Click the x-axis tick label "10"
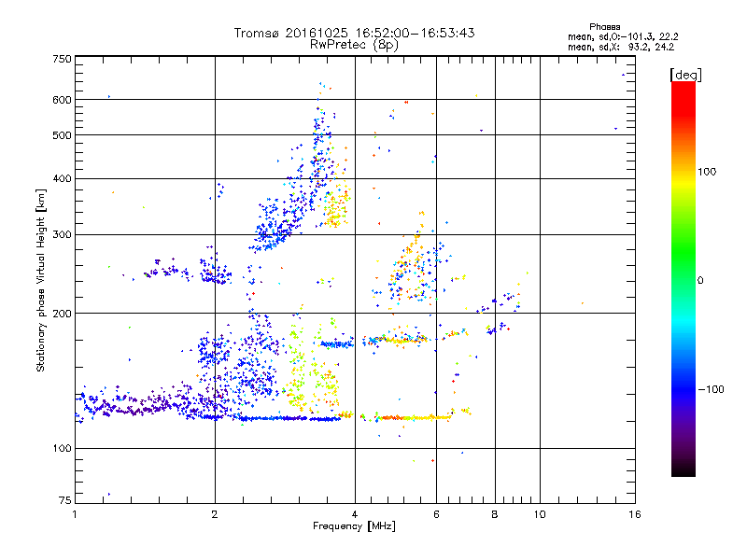The image size is (747, 560). 540,514
